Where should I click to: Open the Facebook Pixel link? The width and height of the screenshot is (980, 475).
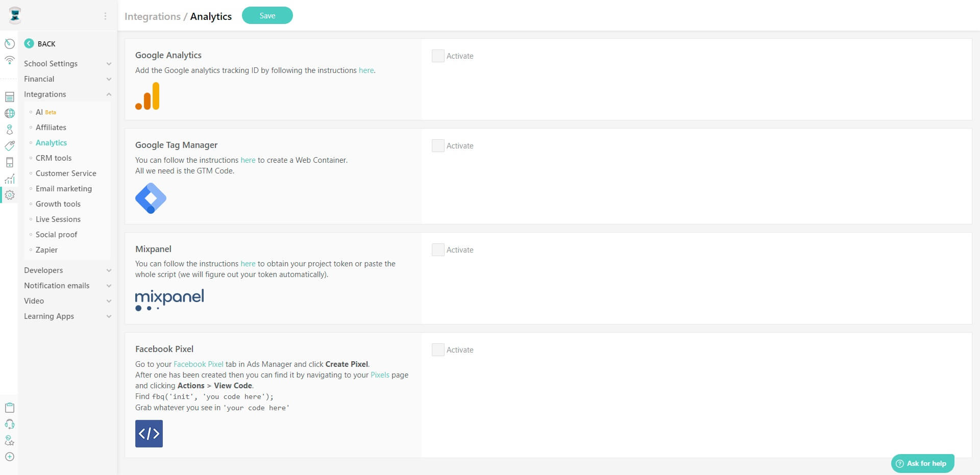(198, 364)
